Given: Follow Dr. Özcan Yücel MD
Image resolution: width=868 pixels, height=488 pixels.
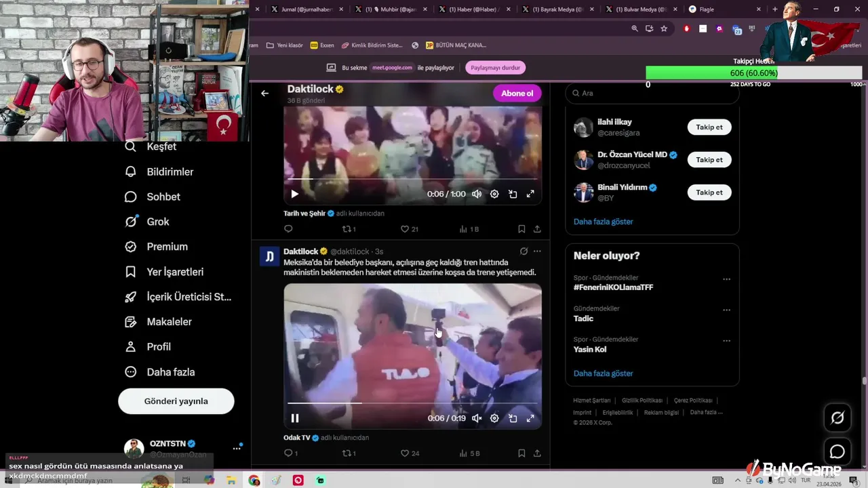Looking at the screenshot, I should pyautogui.click(x=709, y=160).
